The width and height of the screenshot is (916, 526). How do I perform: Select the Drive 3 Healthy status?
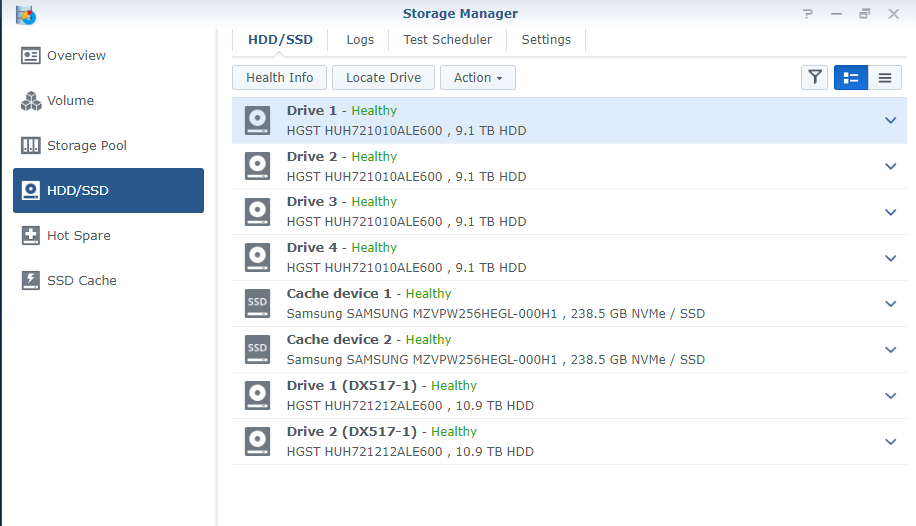[x=374, y=202]
